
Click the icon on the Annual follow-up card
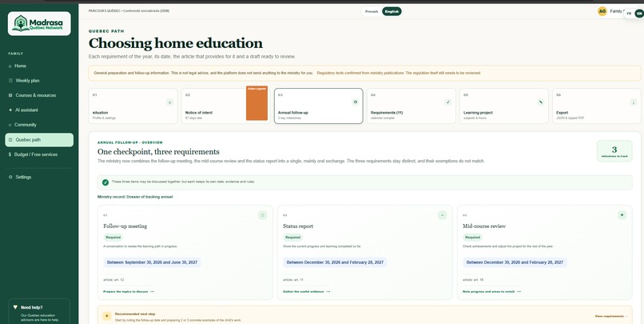pyautogui.click(x=356, y=102)
